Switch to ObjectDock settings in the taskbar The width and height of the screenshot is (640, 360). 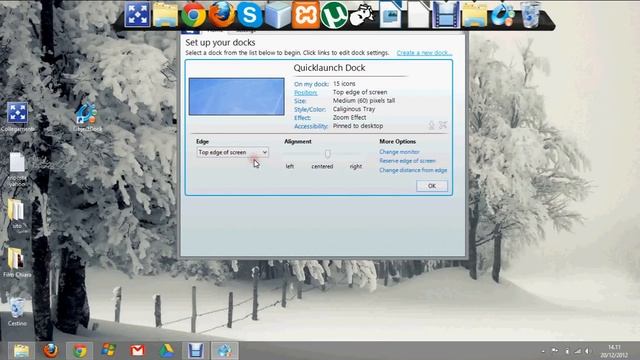click(224, 351)
